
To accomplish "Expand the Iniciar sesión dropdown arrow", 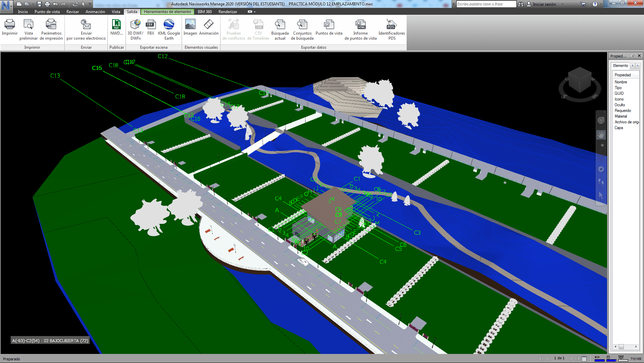I will coord(563,4).
